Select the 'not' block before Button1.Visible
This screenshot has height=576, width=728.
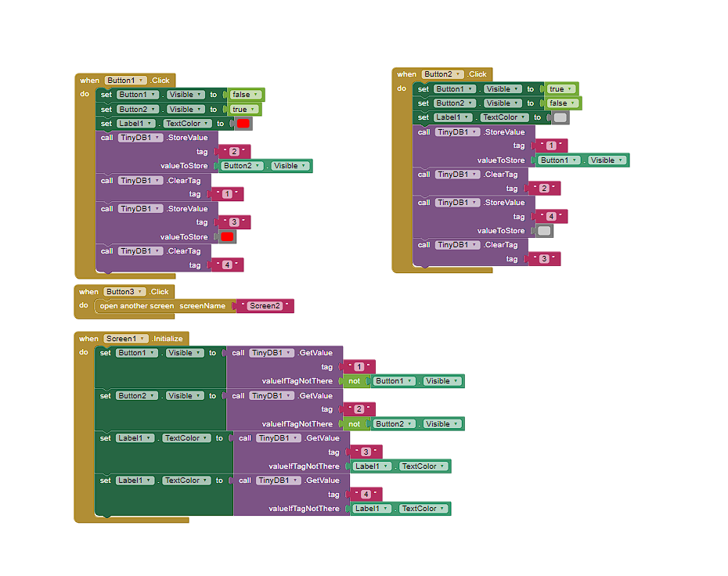pos(354,381)
